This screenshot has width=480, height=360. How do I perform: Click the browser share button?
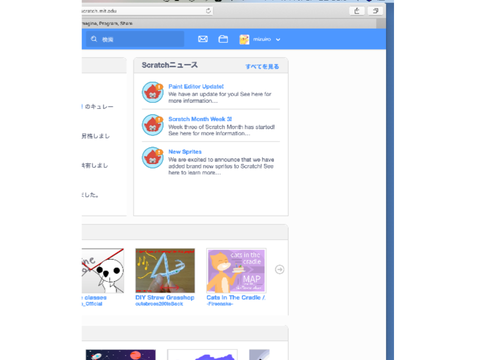click(357, 11)
